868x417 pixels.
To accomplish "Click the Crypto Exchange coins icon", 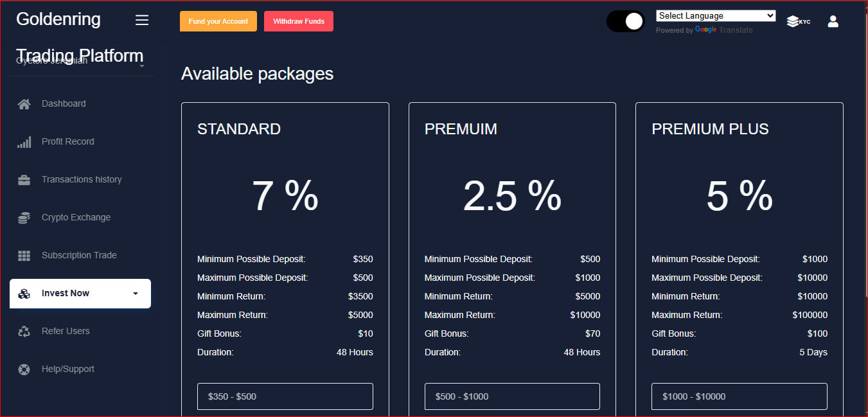I will click(x=24, y=217).
